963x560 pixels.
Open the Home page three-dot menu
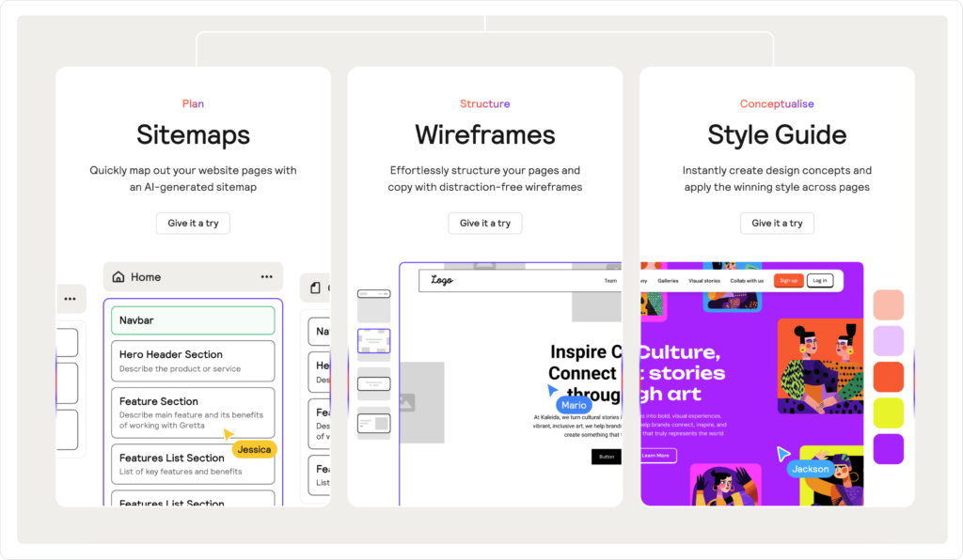pyautogui.click(x=267, y=277)
